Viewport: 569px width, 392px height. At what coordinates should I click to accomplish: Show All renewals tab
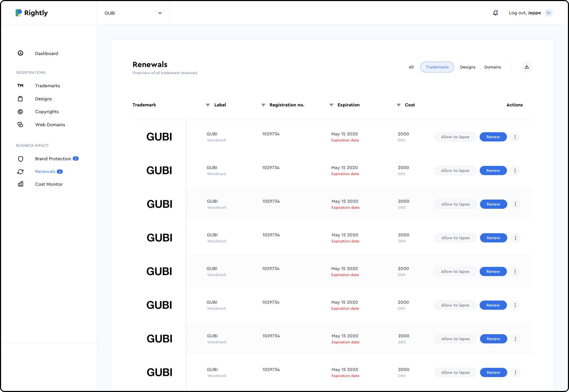tap(411, 67)
